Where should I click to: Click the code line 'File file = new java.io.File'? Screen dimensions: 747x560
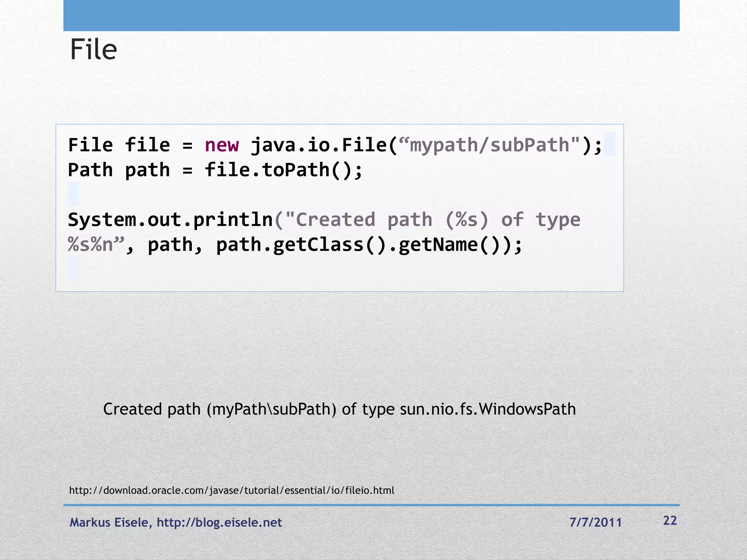click(335, 145)
